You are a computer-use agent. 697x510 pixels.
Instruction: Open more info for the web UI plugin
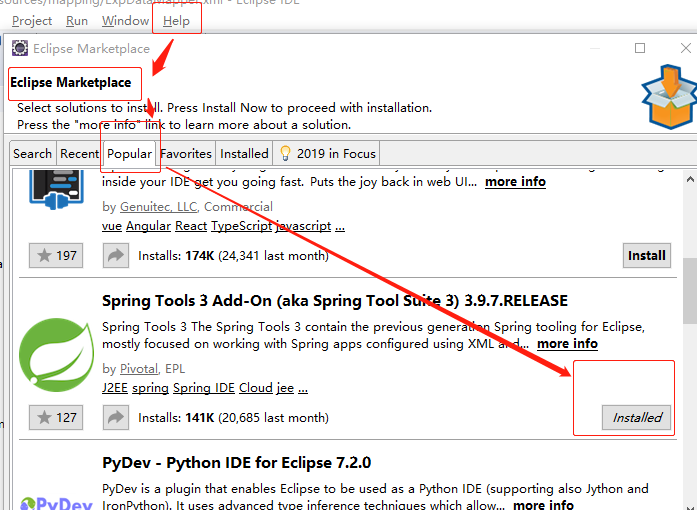(x=515, y=182)
